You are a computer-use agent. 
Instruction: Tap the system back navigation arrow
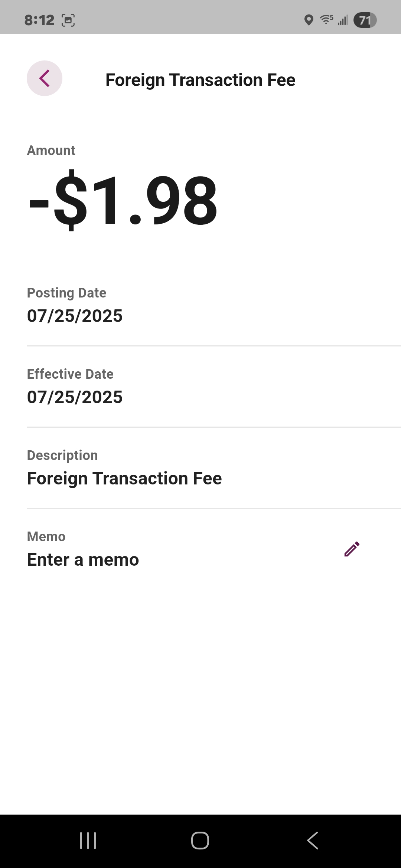tap(313, 841)
